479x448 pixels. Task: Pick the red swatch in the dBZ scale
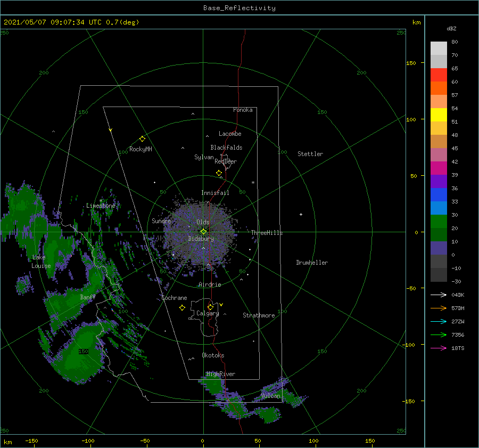coord(439,75)
